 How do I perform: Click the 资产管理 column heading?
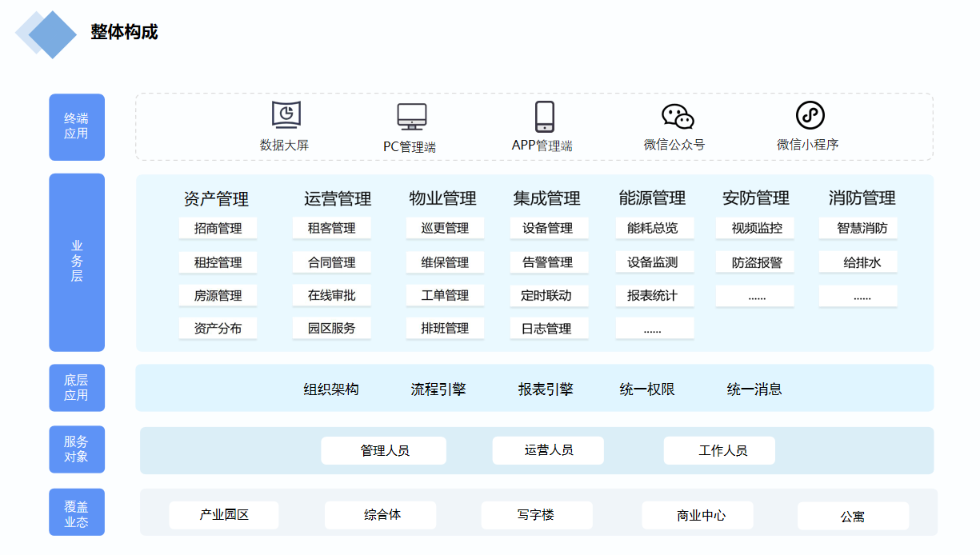click(x=216, y=198)
